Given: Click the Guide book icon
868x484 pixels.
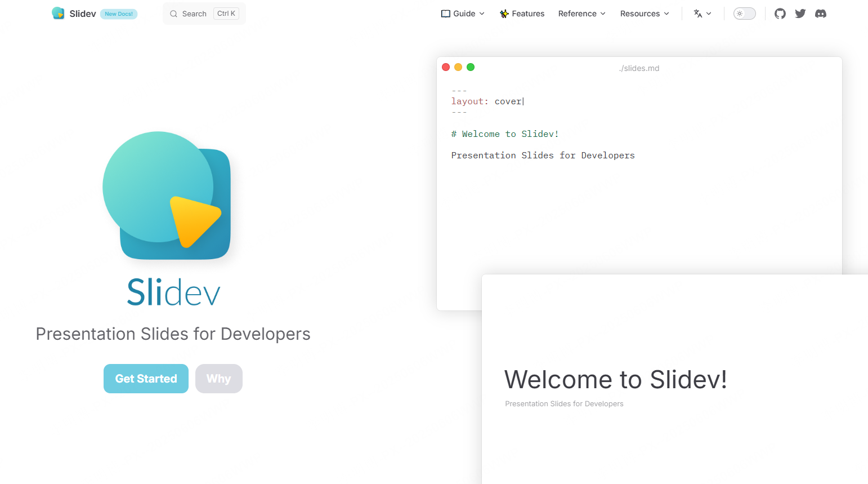Looking at the screenshot, I should coord(445,14).
